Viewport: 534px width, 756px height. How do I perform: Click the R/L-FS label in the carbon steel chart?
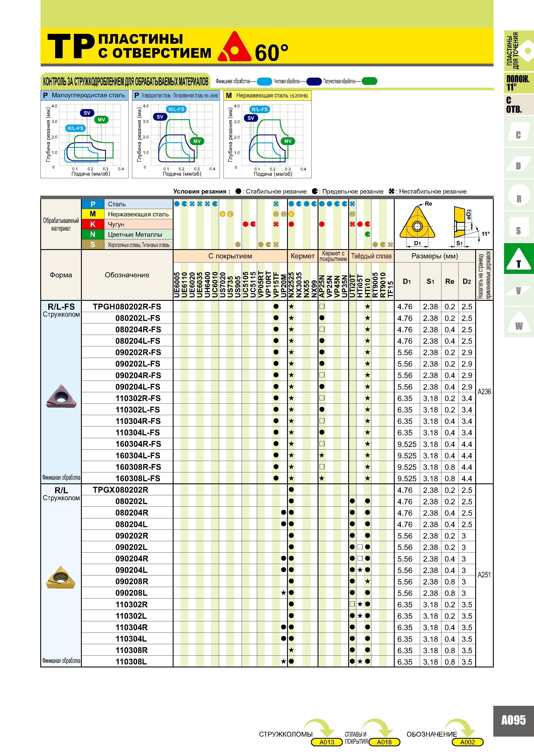[176, 109]
